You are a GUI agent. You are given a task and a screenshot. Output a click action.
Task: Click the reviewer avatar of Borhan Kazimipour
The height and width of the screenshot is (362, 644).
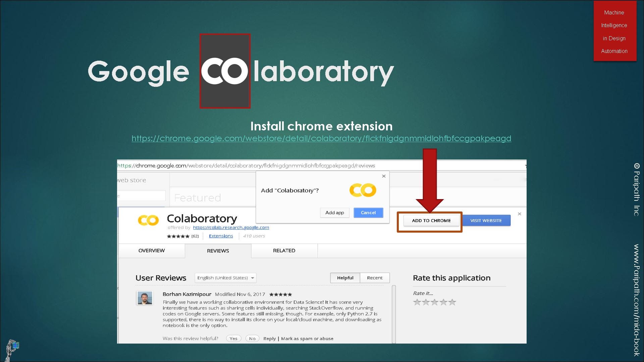click(x=145, y=298)
